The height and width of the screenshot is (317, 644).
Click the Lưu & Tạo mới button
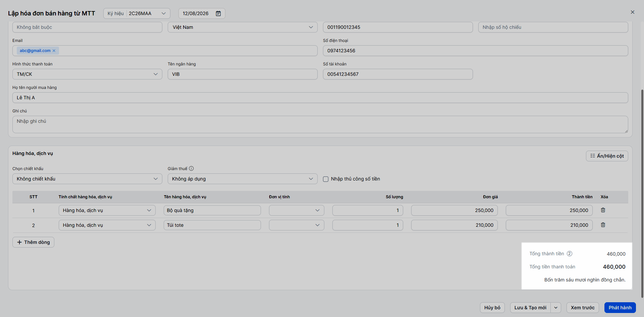pyautogui.click(x=530, y=308)
